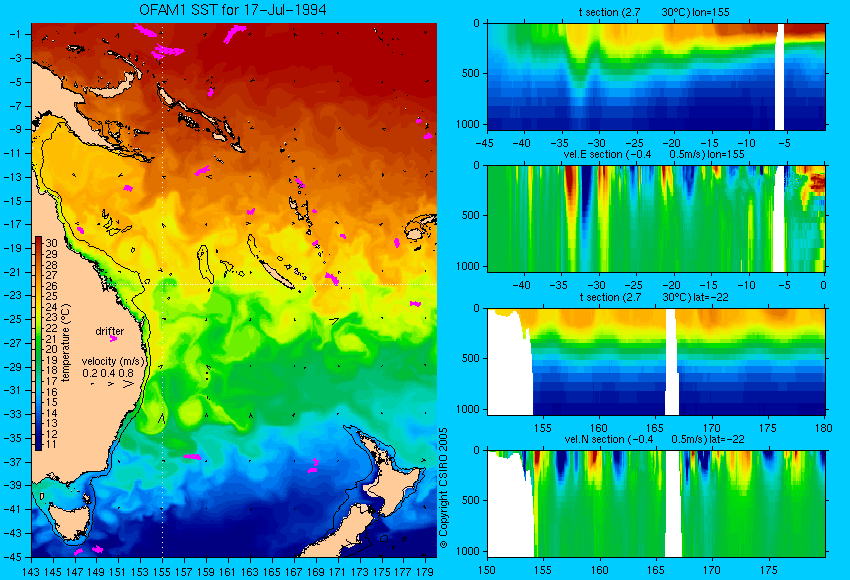This screenshot has width=850, height=580.
Task: Click depth tick "500" on the lat=-22 temperature section
Action: point(471,358)
